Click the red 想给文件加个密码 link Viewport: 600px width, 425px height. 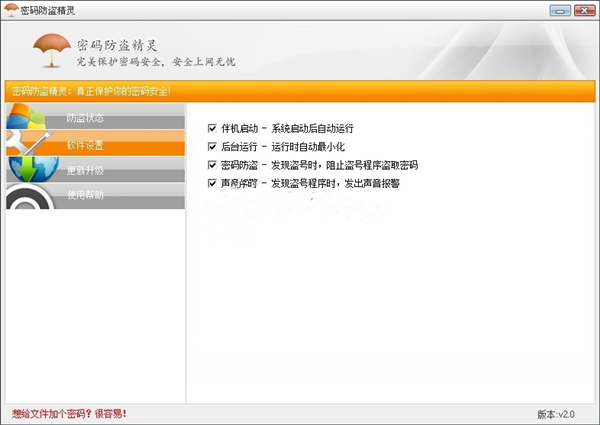point(69,413)
